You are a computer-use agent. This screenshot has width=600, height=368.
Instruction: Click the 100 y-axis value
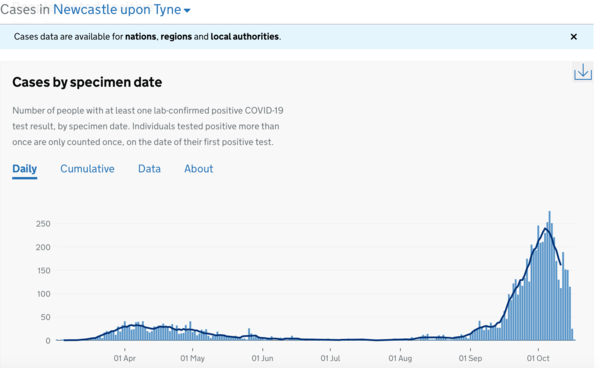(x=43, y=294)
